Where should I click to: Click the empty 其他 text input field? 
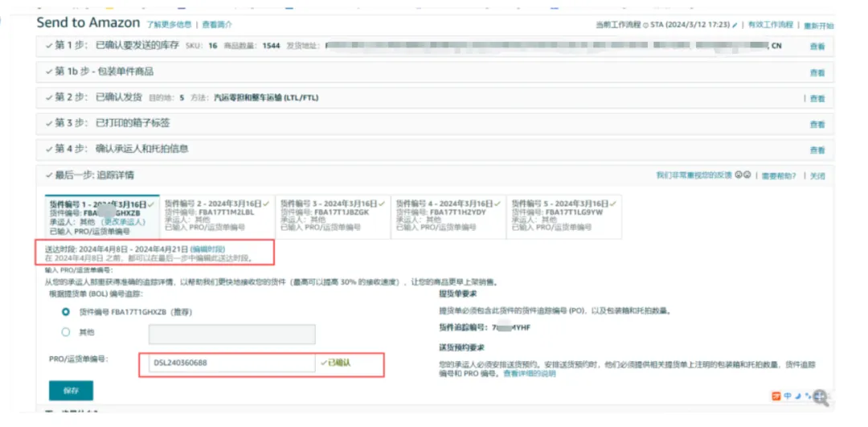click(232, 335)
